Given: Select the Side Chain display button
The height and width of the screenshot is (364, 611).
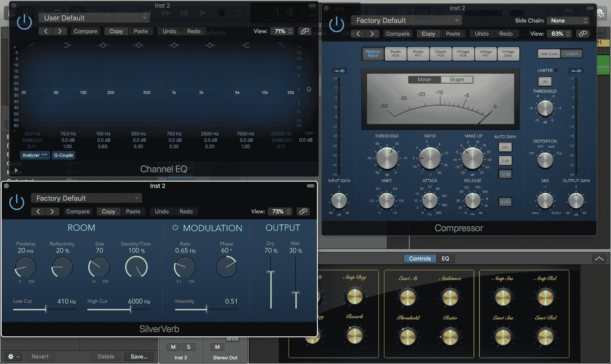Looking at the screenshot, I should point(549,53).
